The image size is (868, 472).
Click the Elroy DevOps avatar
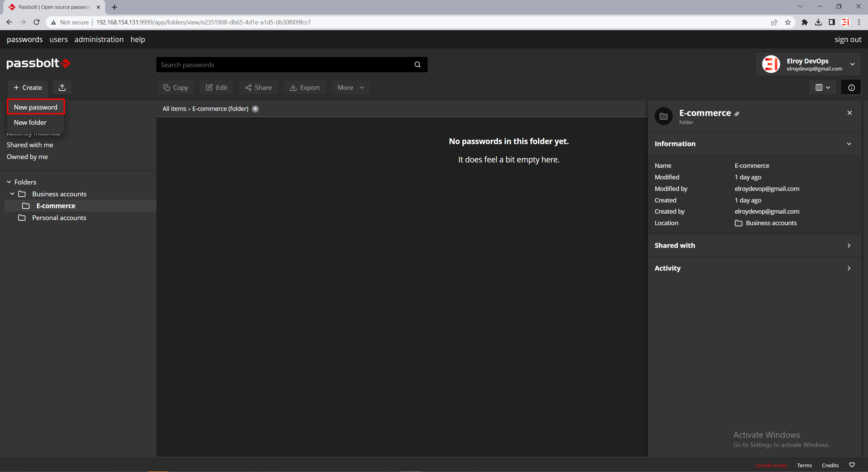(771, 64)
